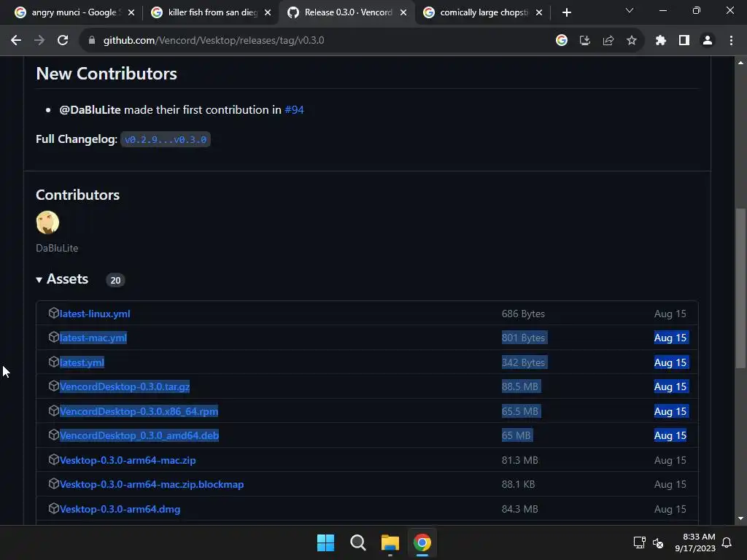Image resolution: width=747 pixels, height=560 pixels.
Task: Open the v0.2.9...v0.3.0 changelog link
Action: coord(166,139)
